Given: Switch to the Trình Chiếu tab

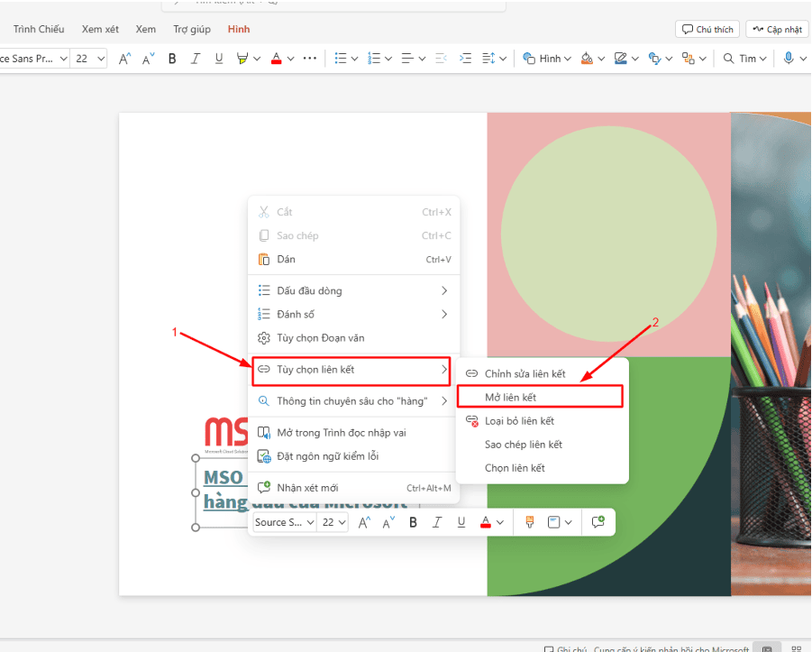Looking at the screenshot, I should 39,29.
